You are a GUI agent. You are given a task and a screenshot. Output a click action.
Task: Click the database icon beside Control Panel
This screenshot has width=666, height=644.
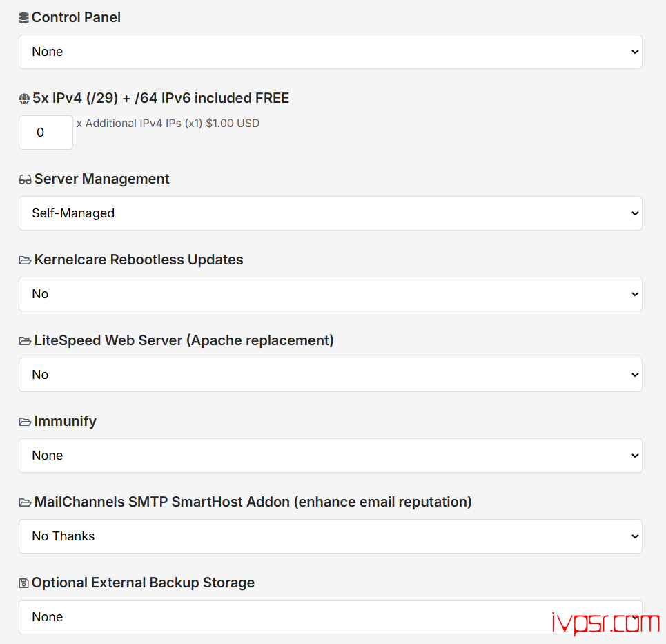[23, 19]
